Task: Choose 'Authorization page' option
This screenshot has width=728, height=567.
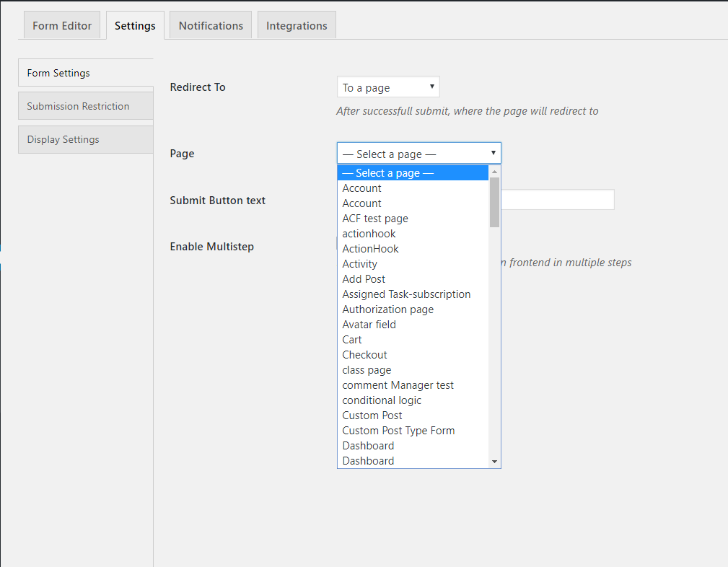Action: (x=413, y=309)
